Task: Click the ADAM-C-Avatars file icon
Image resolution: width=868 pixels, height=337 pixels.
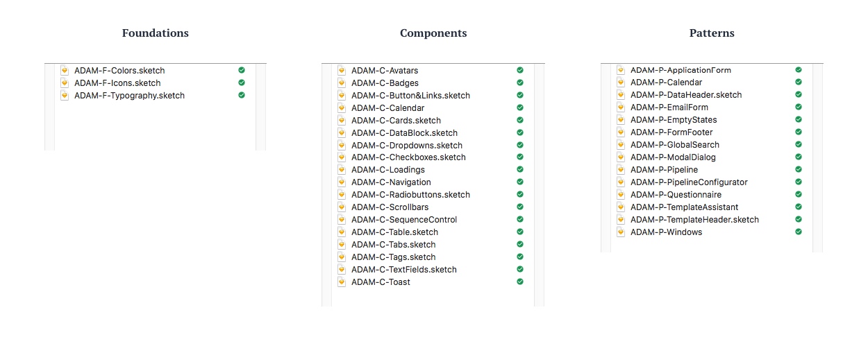Action: coord(342,71)
